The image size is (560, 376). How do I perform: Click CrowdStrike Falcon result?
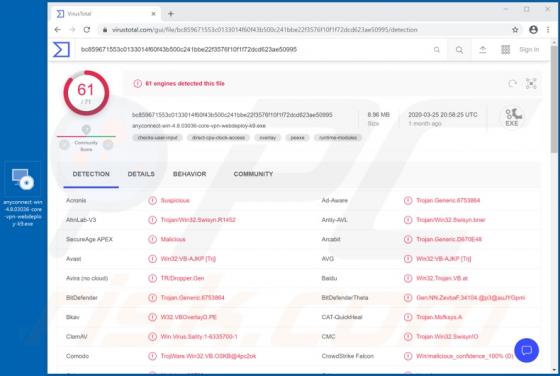click(x=465, y=356)
